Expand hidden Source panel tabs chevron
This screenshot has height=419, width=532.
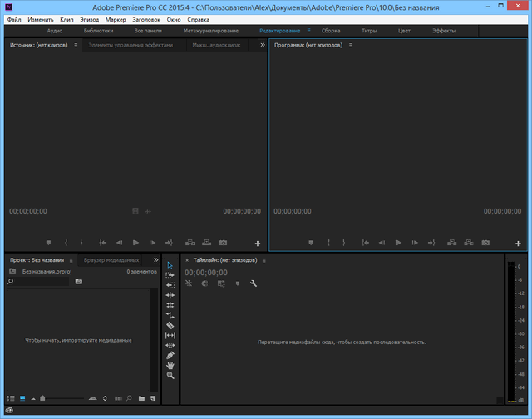coord(263,45)
